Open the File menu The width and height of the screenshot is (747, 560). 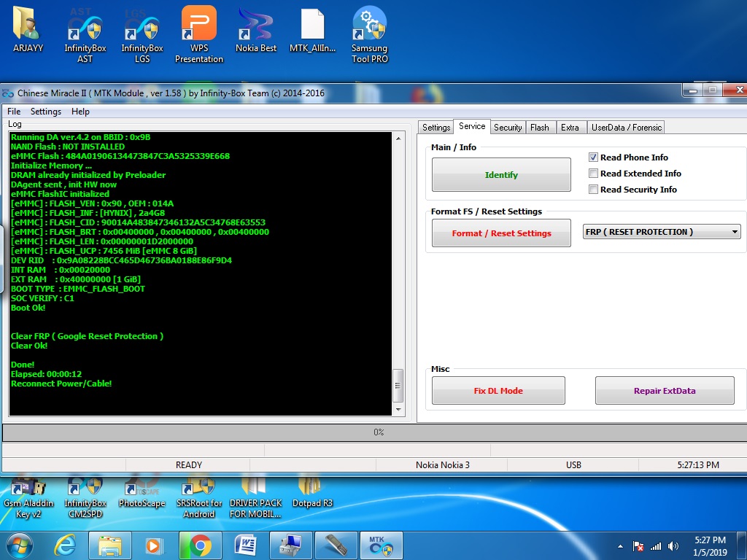click(14, 112)
